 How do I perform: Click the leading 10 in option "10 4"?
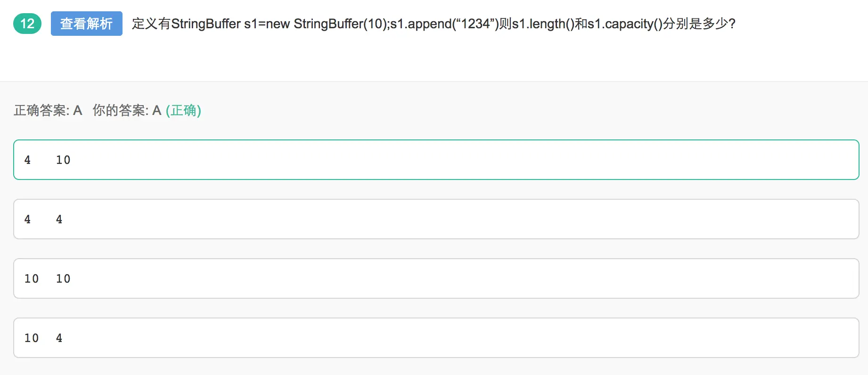[x=32, y=338]
